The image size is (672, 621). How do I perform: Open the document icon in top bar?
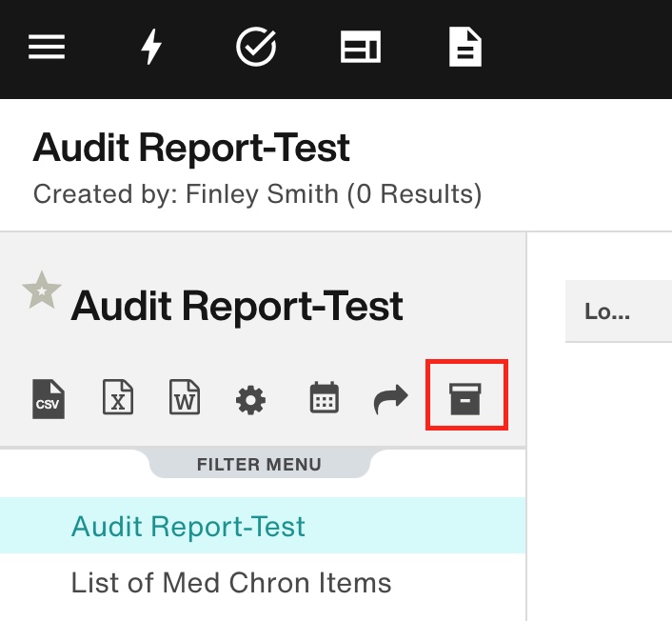[x=465, y=47]
